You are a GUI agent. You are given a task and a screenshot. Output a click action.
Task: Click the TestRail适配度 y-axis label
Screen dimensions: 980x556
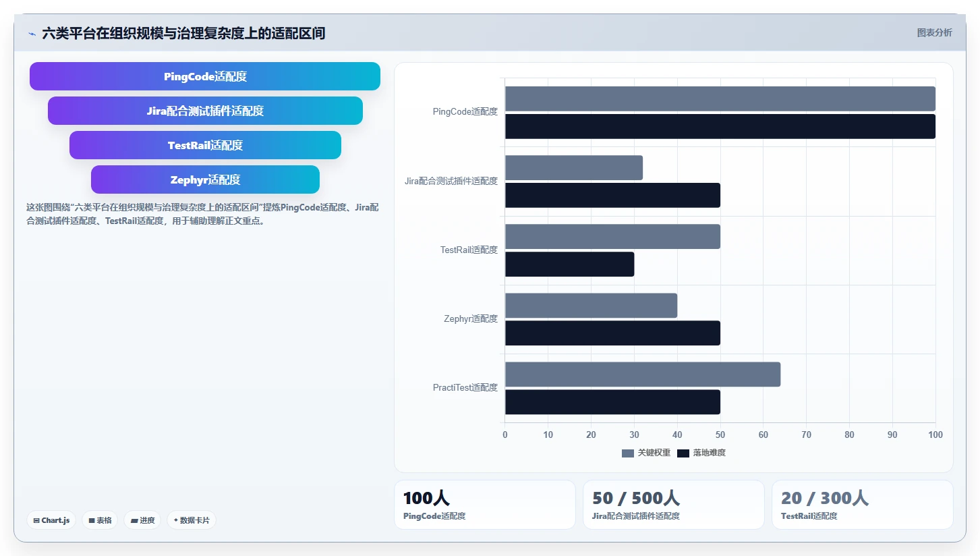click(x=469, y=250)
